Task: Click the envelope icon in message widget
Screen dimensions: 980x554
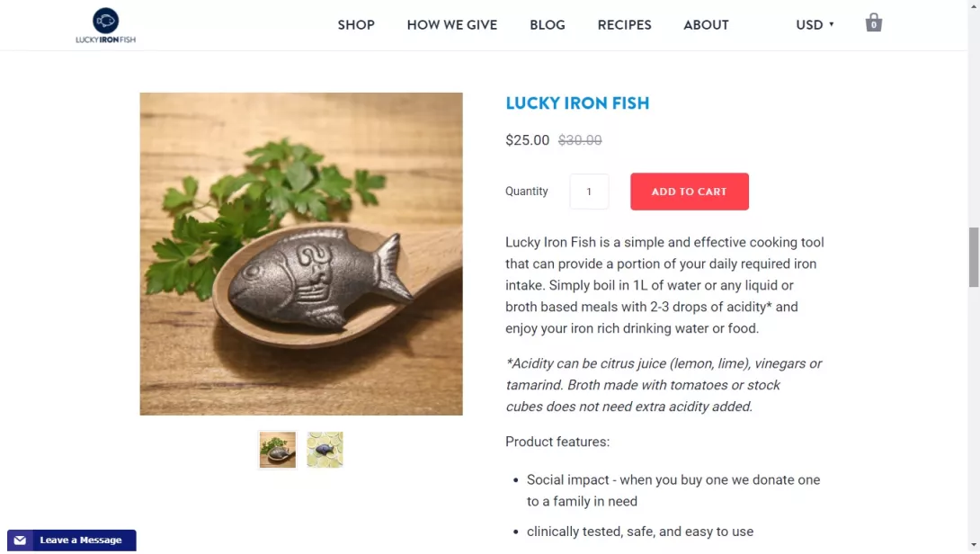Action: (20, 541)
